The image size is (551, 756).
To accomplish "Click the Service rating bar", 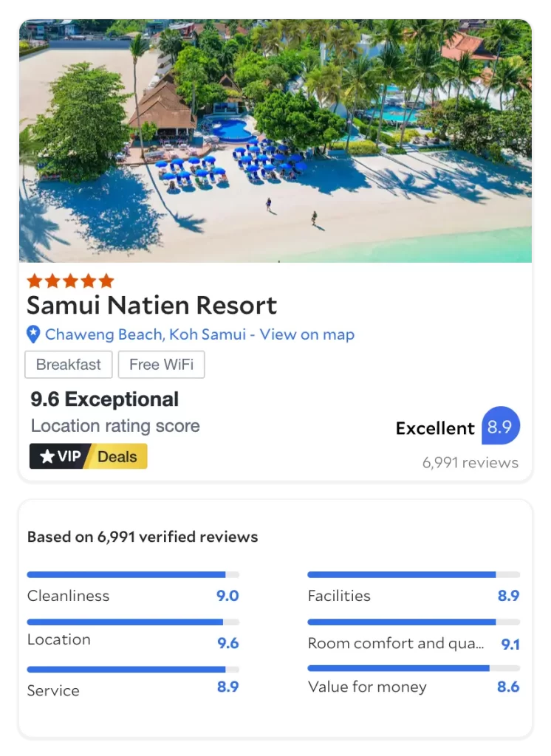I will click(133, 669).
